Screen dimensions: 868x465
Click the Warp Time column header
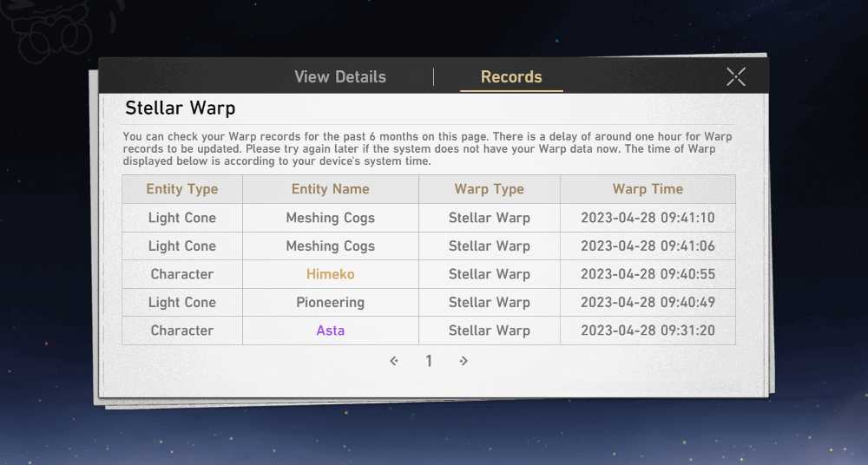pos(648,189)
